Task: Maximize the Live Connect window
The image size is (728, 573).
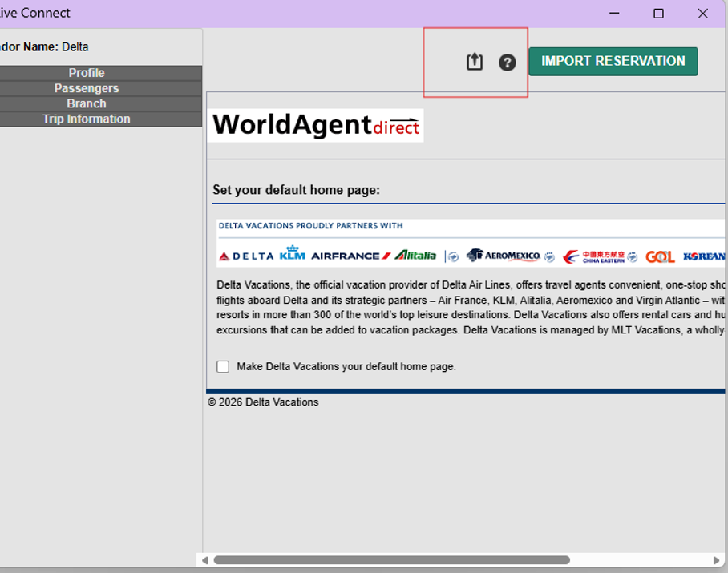Action: tap(658, 14)
